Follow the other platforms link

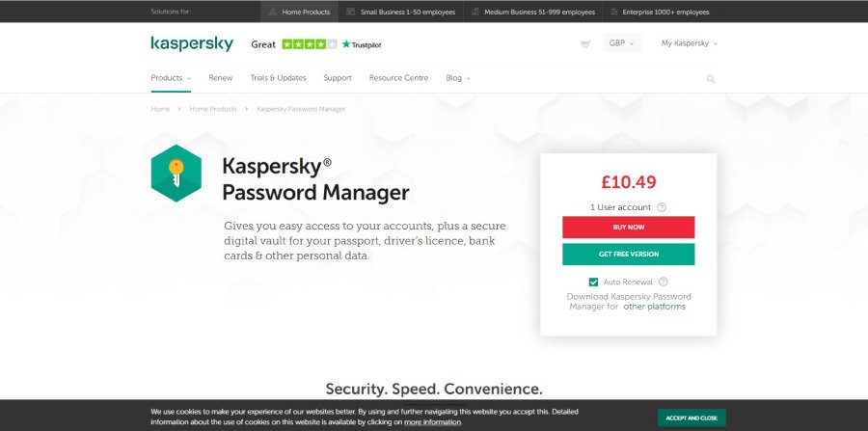tap(654, 307)
